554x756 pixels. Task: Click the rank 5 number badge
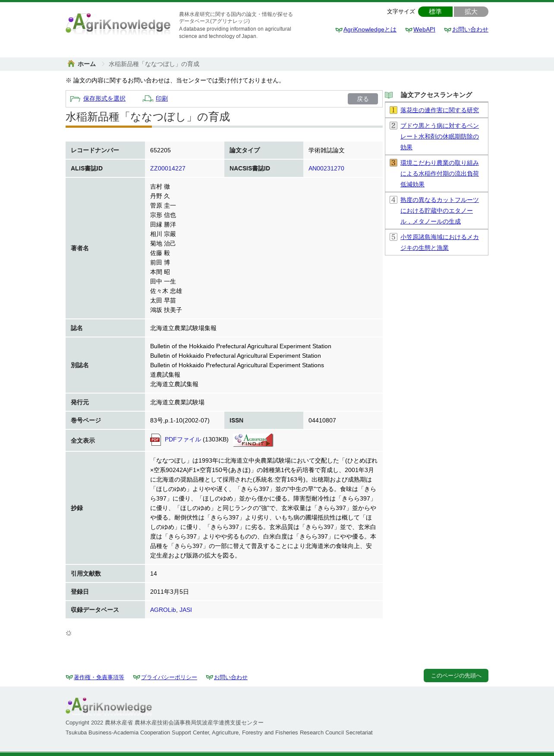coord(393,237)
